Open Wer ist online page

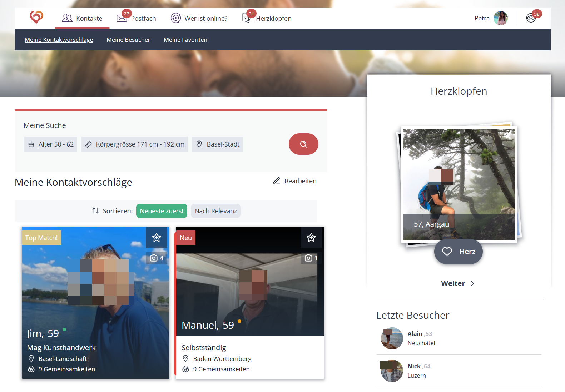click(x=206, y=18)
